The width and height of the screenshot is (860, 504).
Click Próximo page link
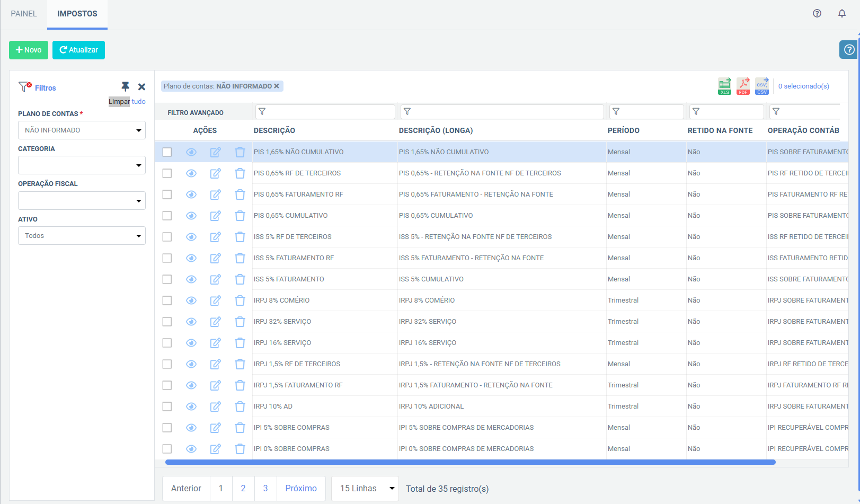tap(301, 489)
